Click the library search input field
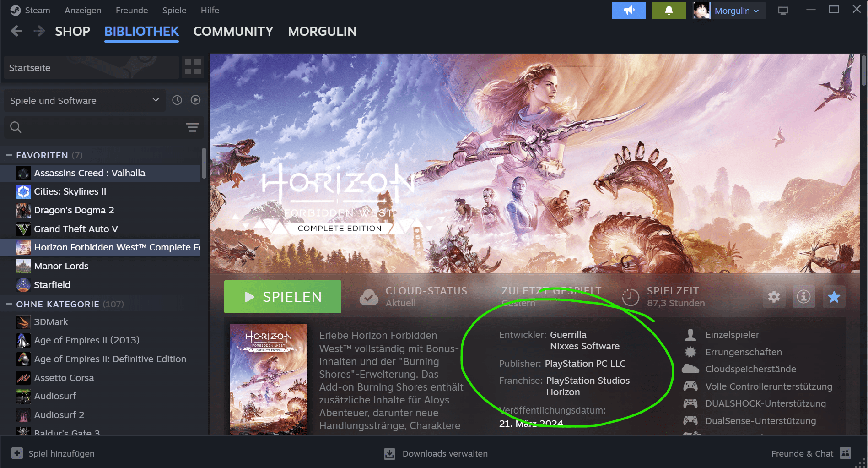The width and height of the screenshot is (868, 468). [x=104, y=127]
